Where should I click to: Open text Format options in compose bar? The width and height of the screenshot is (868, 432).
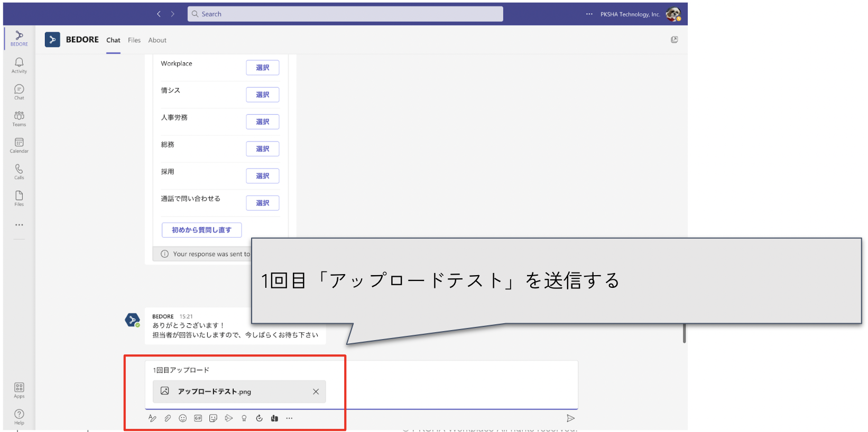[x=152, y=418]
